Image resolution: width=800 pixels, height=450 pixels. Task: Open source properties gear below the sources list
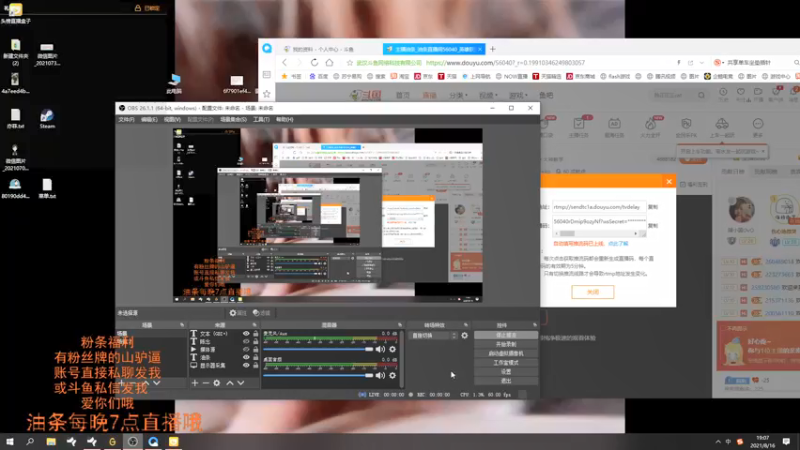point(217,383)
